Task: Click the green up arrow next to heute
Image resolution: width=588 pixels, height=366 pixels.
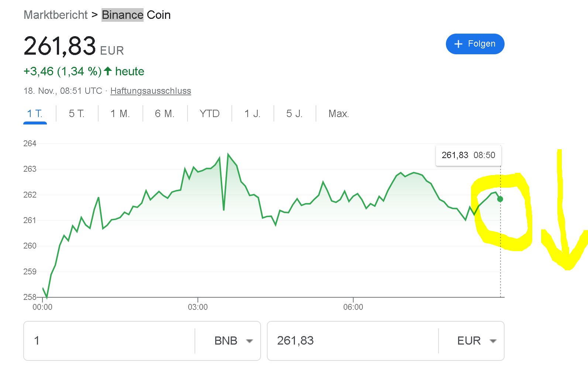Action: (108, 71)
